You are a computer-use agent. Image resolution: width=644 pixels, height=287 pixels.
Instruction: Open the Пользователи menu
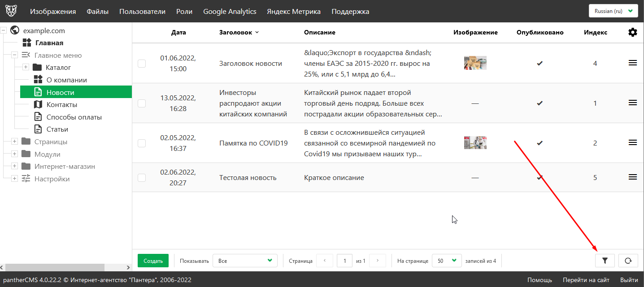click(x=142, y=12)
